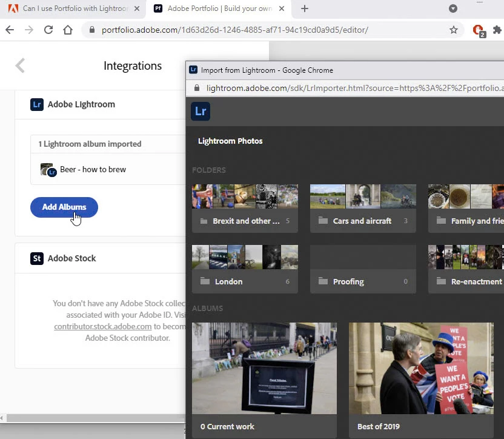This screenshot has height=439, width=504.
Task: Click Brexit folder thumbnail strip
Action: point(245,196)
